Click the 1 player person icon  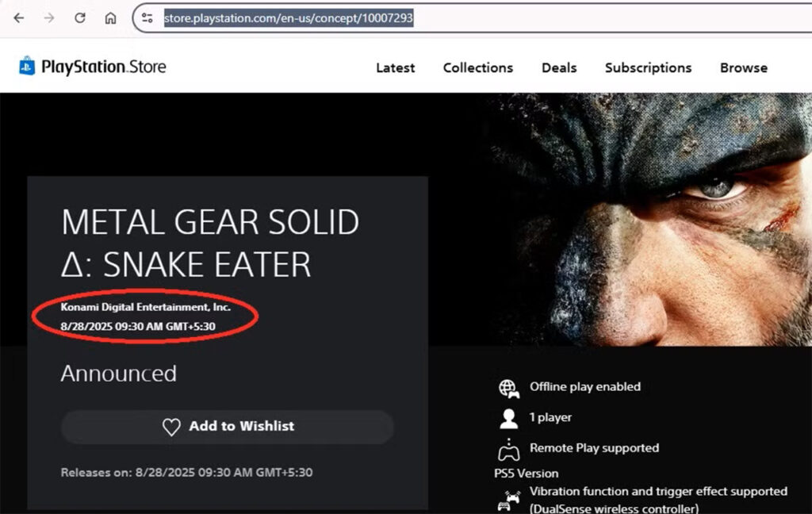click(x=507, y=417)
